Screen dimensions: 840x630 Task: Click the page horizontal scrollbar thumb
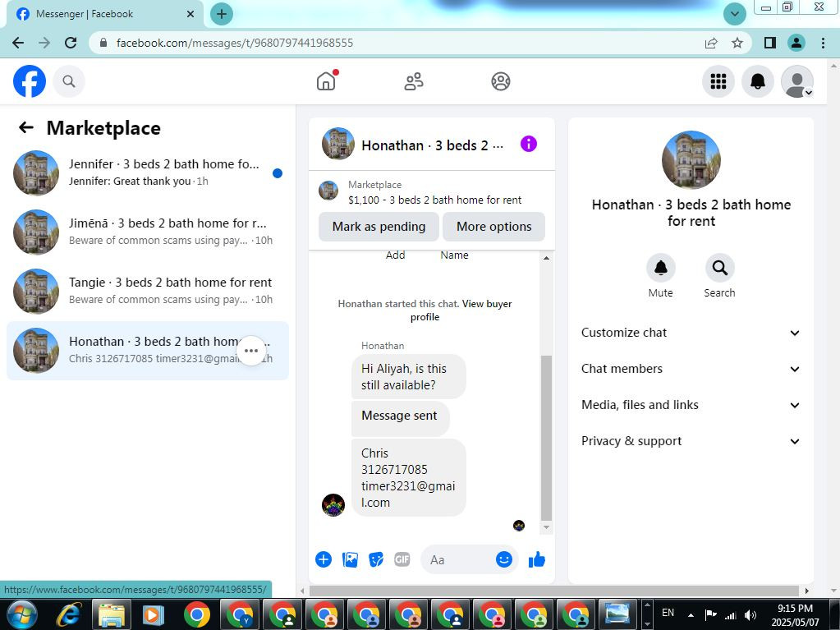556,591
